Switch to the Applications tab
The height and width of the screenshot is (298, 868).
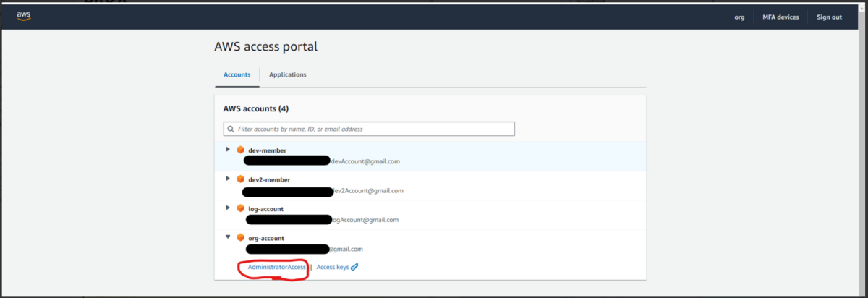click(x=287, y=74)
